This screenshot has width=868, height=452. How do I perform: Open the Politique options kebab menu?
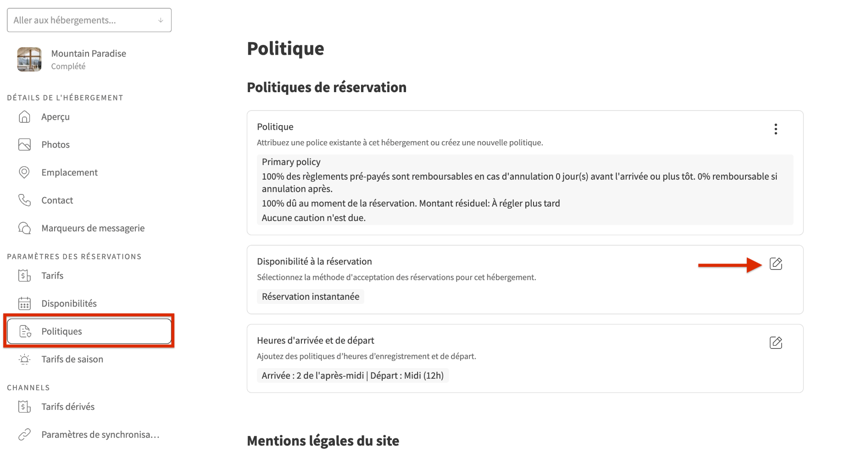pos(776,129)
